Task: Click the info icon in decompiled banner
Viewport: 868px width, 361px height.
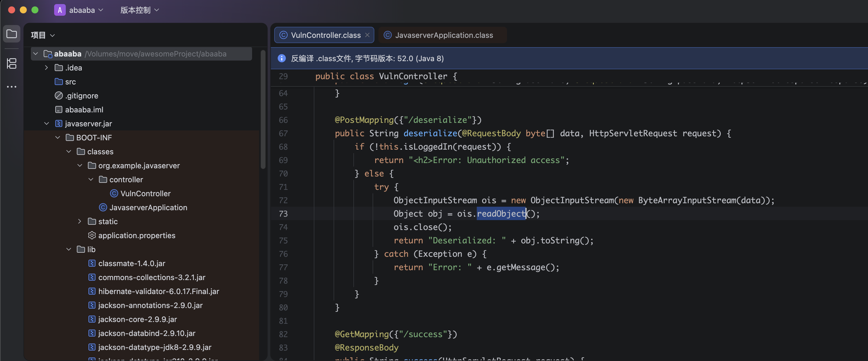Action: [x=281, y=58]
